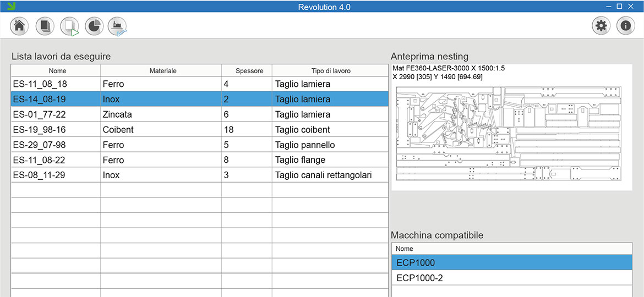
Task: Click the thickness value 18
Action: (247, 130)
